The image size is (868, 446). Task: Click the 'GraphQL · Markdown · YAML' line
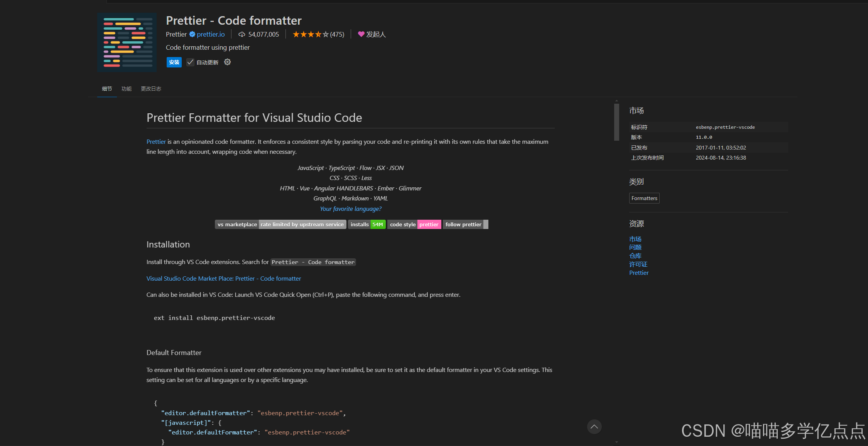351,199
